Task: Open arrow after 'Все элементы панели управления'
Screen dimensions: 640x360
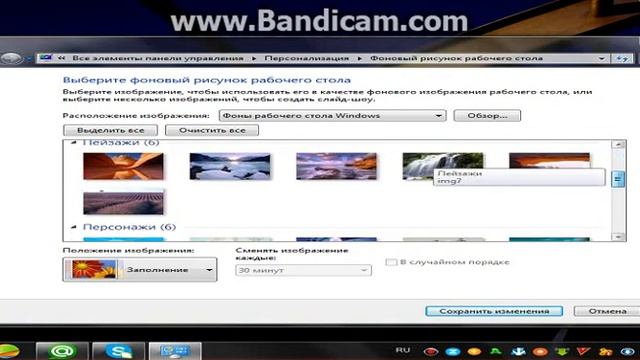Action: click(254, 58)
